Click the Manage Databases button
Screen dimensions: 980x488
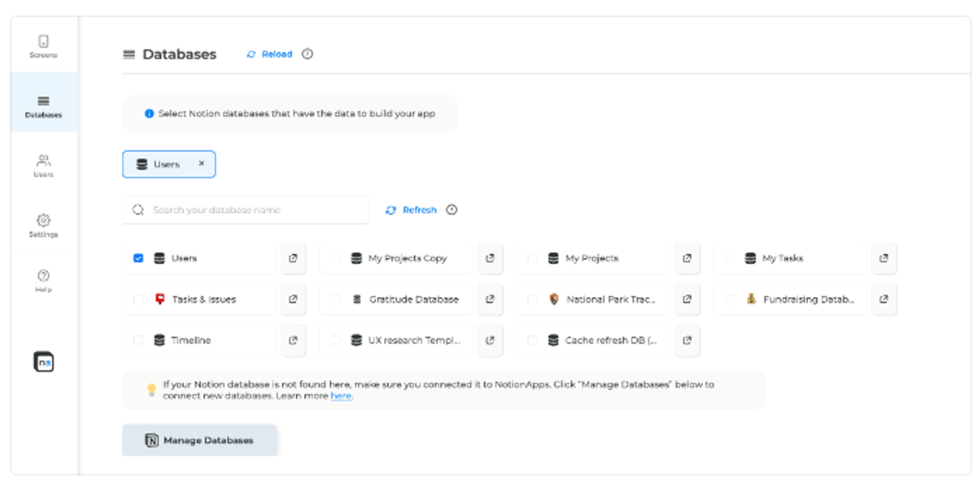tap(200, 440)
